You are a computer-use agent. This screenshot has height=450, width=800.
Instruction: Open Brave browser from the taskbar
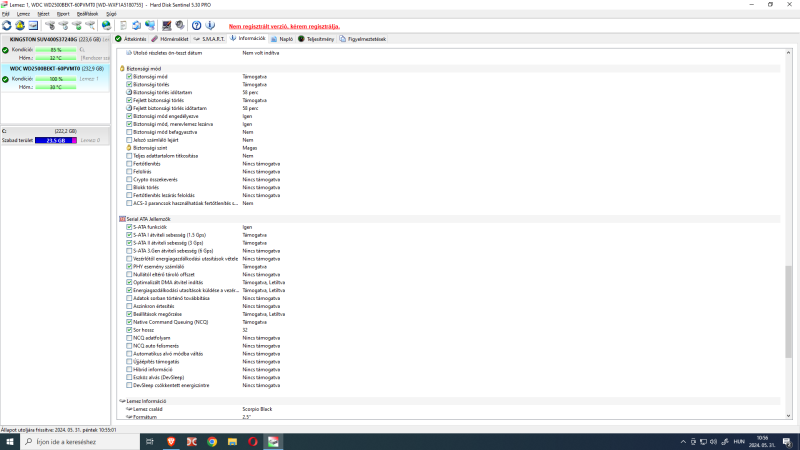171,442
